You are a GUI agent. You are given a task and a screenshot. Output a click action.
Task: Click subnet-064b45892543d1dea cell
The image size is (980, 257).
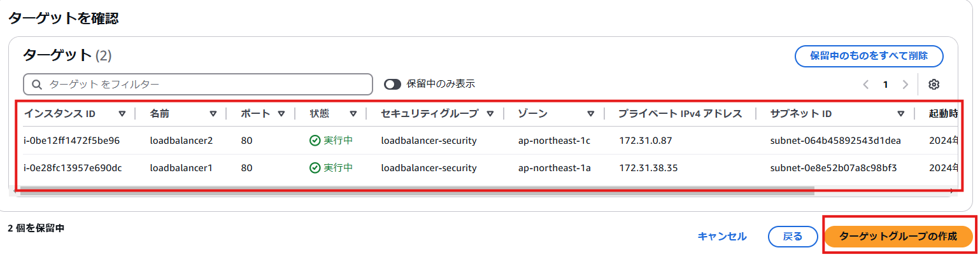tap(835, 141)
